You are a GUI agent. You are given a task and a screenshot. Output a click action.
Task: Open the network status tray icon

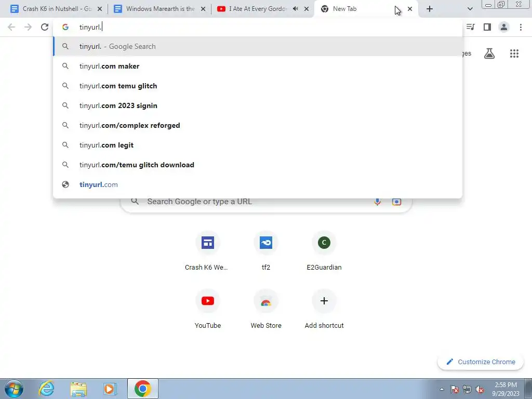(x=467, y=389)
